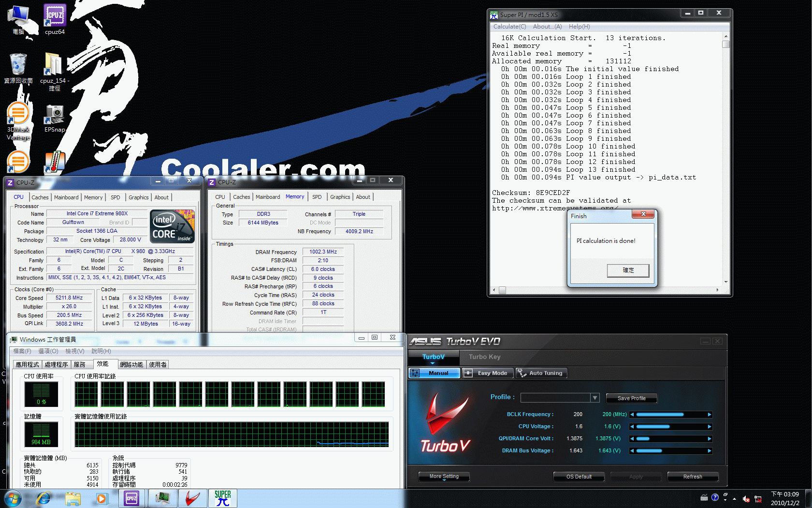Open the About...(A) menu in Super PI
This screenshot has height=508, width=812.
coord(547,27)
